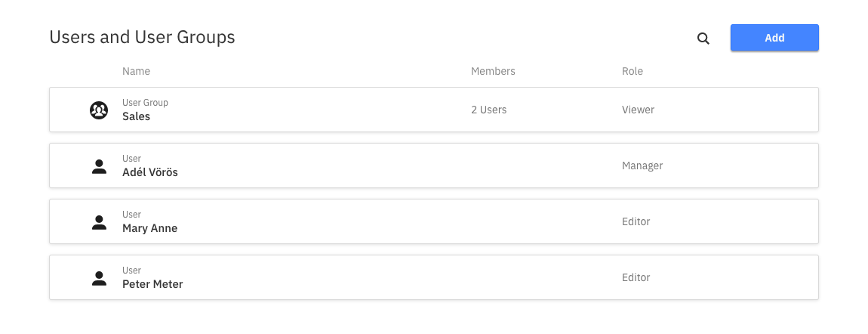Click the person icon beside Peter Meter
This screenshot has width=868, height=334.
pos(99,278)
